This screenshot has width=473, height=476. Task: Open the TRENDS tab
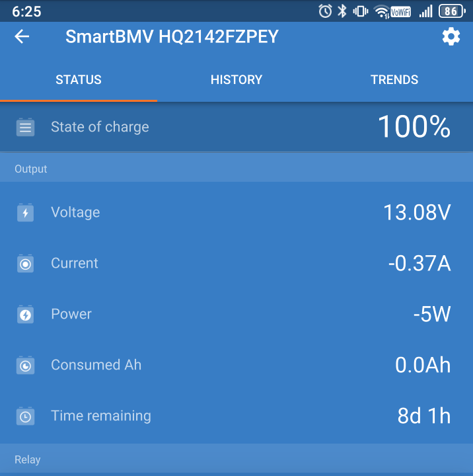coord(394,80)
